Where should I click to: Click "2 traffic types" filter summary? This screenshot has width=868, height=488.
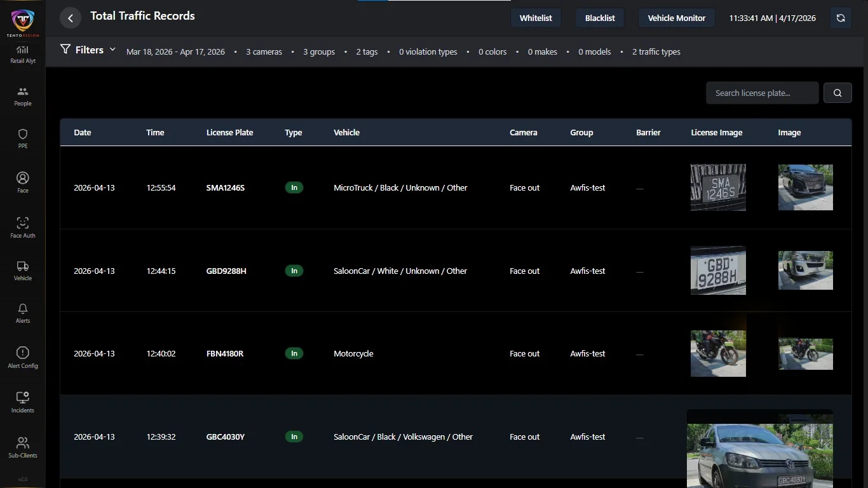coord(656,52)
